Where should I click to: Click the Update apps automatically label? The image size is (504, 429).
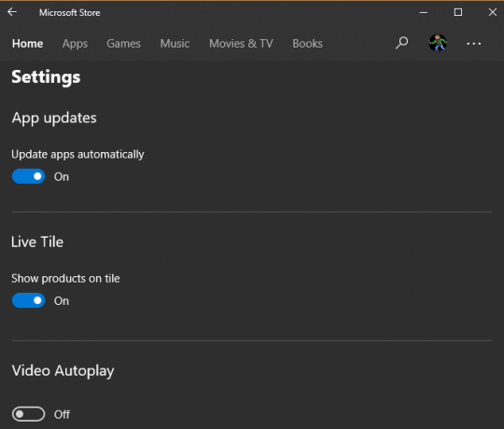(x=77, y=155)
